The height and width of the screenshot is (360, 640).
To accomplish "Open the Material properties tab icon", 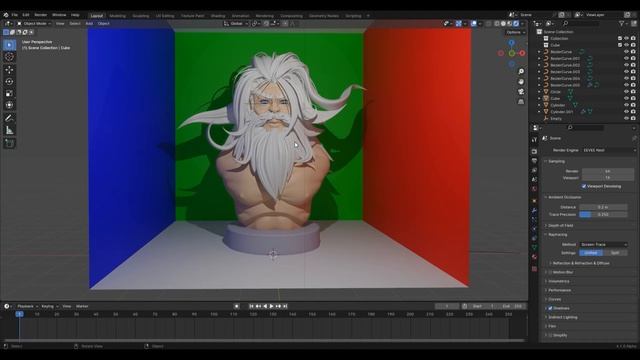I will point(534,257).
